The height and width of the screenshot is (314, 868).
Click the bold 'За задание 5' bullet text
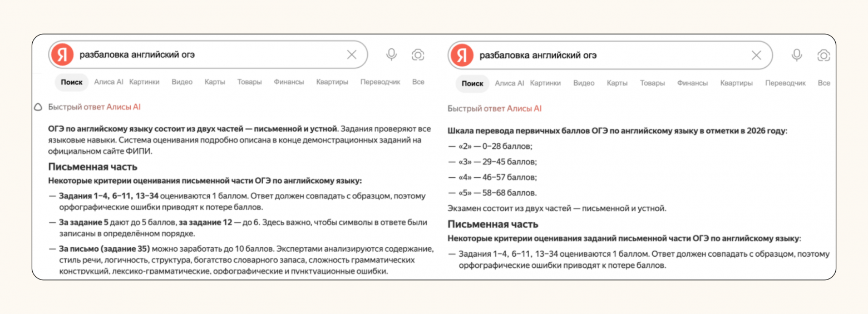(x=85, y=222)
